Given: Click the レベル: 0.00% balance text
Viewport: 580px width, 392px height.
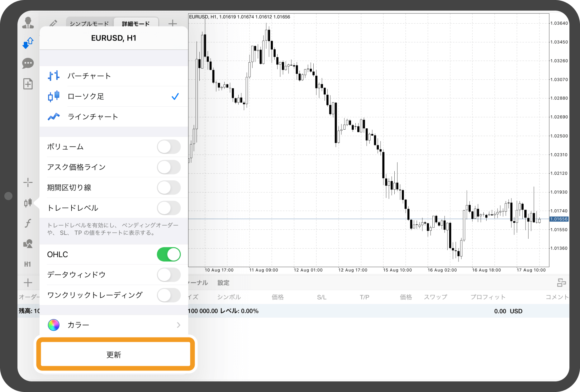Looking at the screenshot, I should click(239, 311).
